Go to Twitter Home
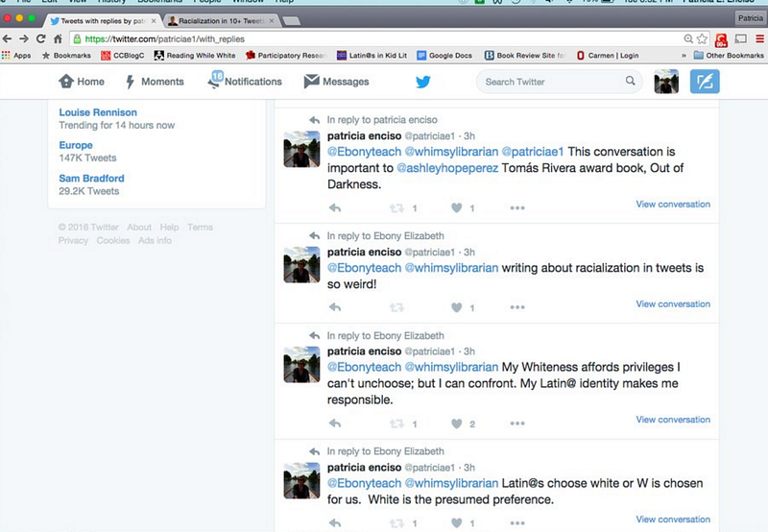 point(82,82)
